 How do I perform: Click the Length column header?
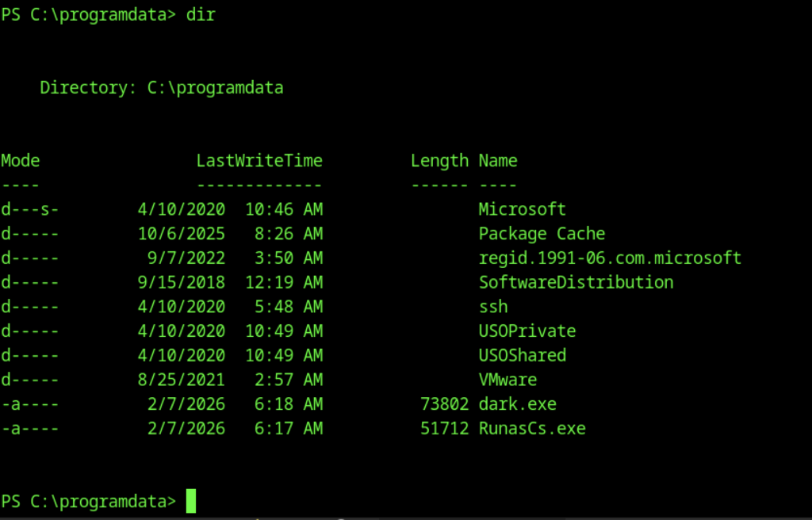[x=439, y=161]
